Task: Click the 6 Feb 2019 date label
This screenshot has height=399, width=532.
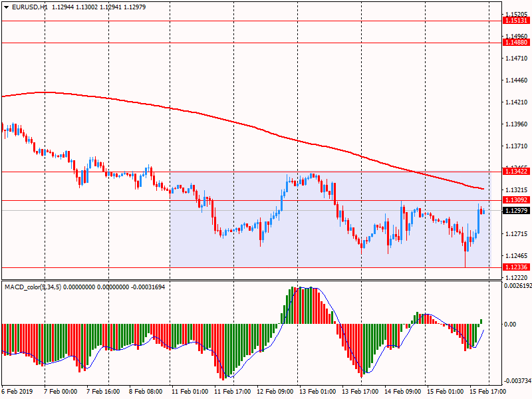Action: [17, 391]
